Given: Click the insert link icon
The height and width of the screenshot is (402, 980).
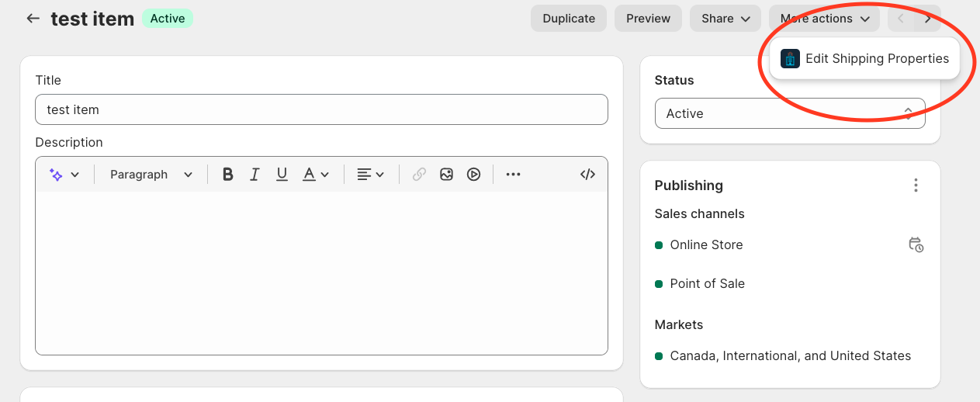Looking at the screenshot, I should click(419, 175).
